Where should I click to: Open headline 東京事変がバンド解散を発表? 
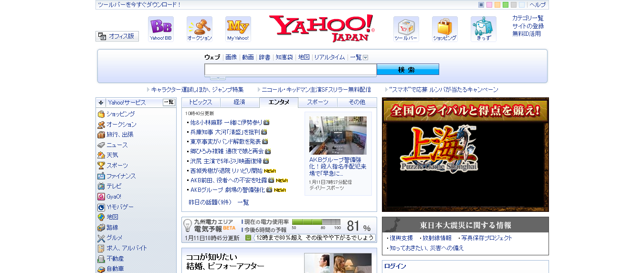[x=226, y=142]
